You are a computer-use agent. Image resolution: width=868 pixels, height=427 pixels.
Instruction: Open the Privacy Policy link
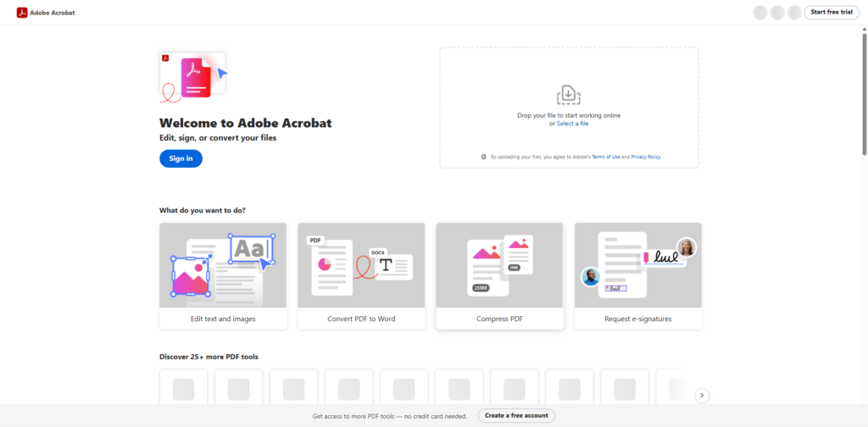pos(646,157)
